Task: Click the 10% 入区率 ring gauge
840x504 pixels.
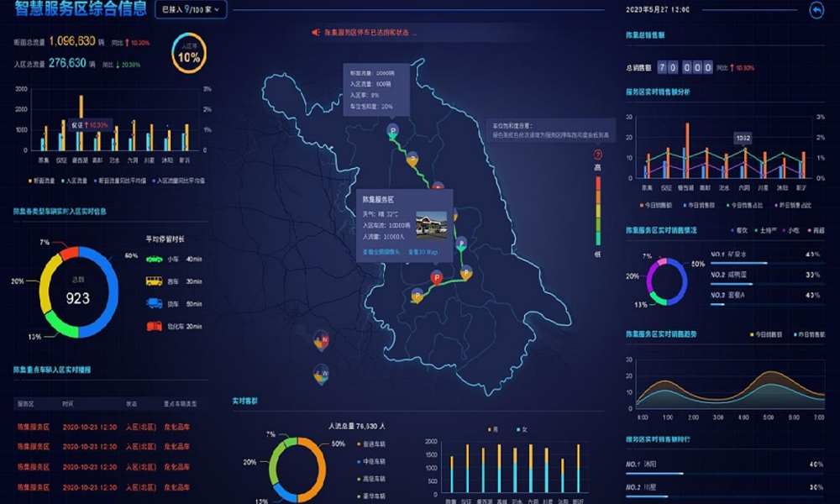Action: 188,54
